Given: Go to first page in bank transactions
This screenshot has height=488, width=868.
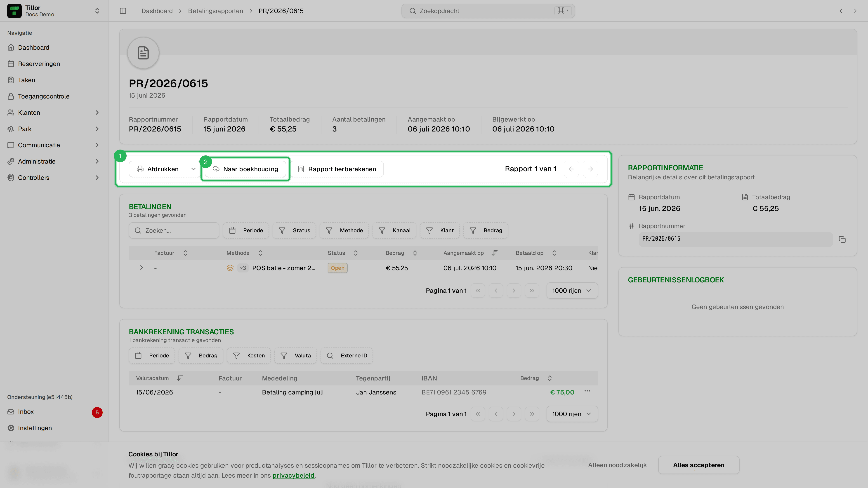Looking at the screenshot, I should (478, 414).
